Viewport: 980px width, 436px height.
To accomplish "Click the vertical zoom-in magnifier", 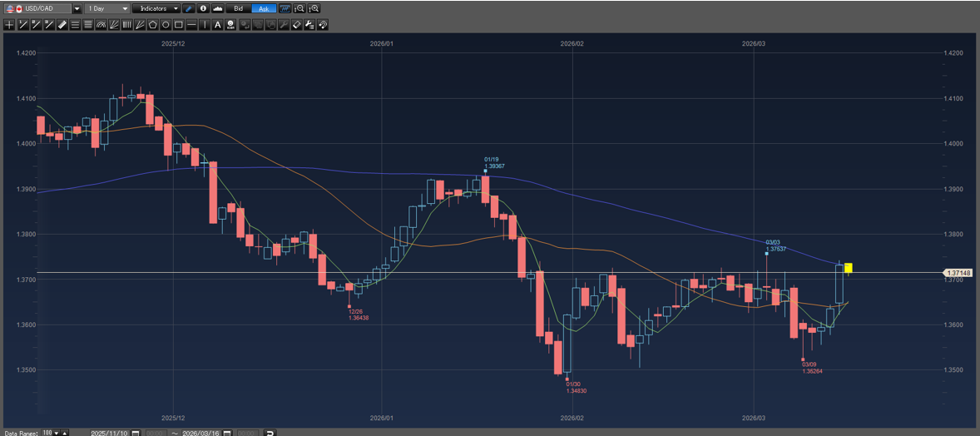I will [314, 8].
